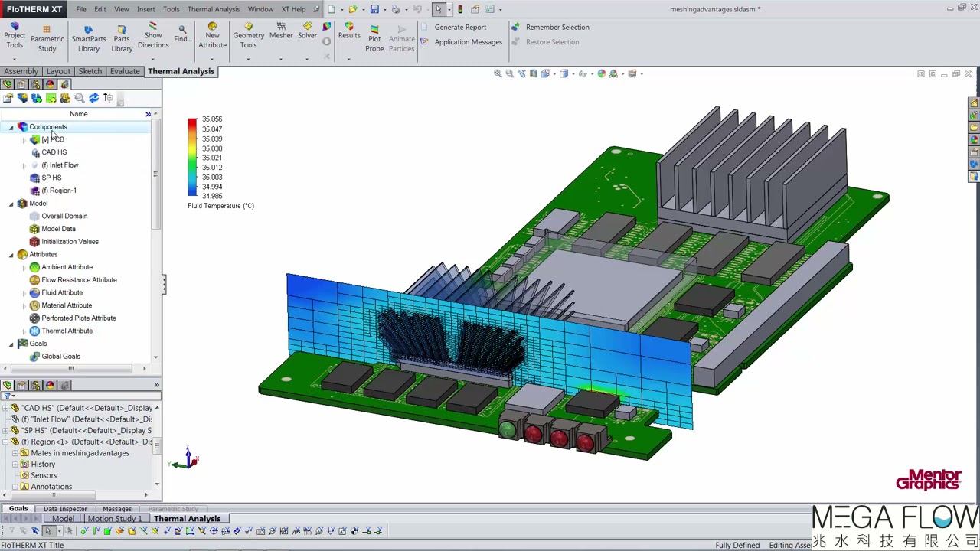980x551 pixels.
Task: Open the Messages tab
Action: click(117, 509)
